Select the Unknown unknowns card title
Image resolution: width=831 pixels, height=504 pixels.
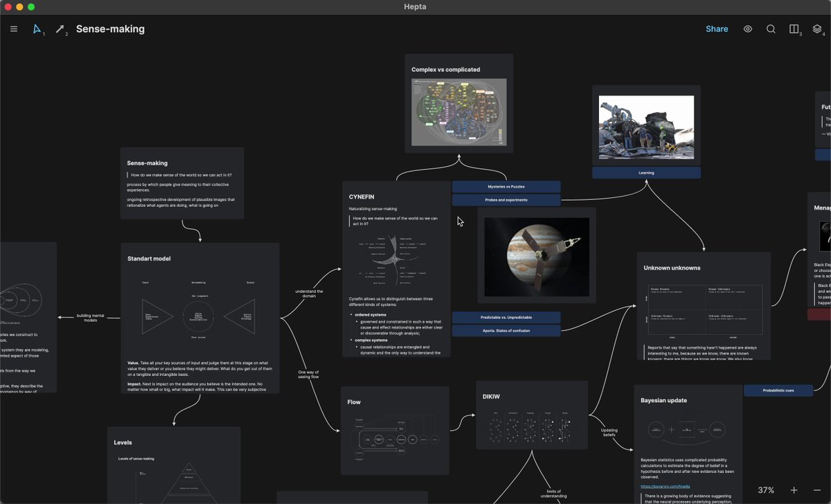tap(672, 268)
